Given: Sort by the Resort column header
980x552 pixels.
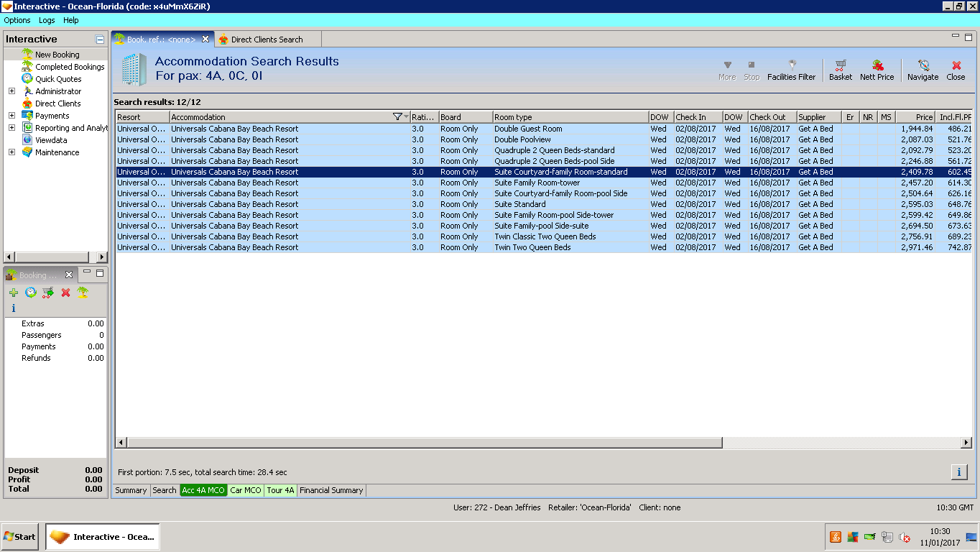Looking at the screenshot, I should coord(142,117).
